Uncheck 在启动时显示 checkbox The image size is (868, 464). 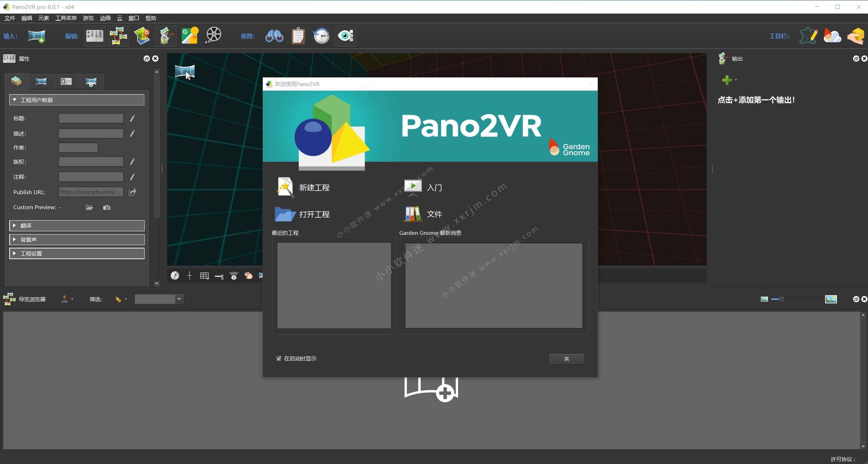point(279,358)
